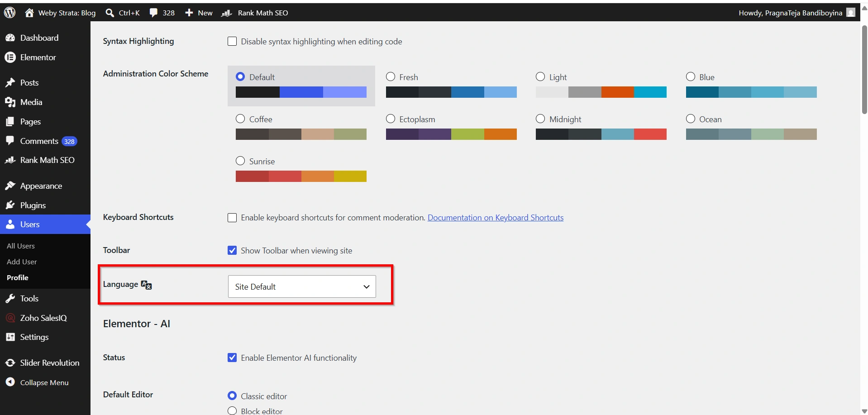Click the Posts pin icon
This screenshot has height=415, width=868.
point(10,83)
